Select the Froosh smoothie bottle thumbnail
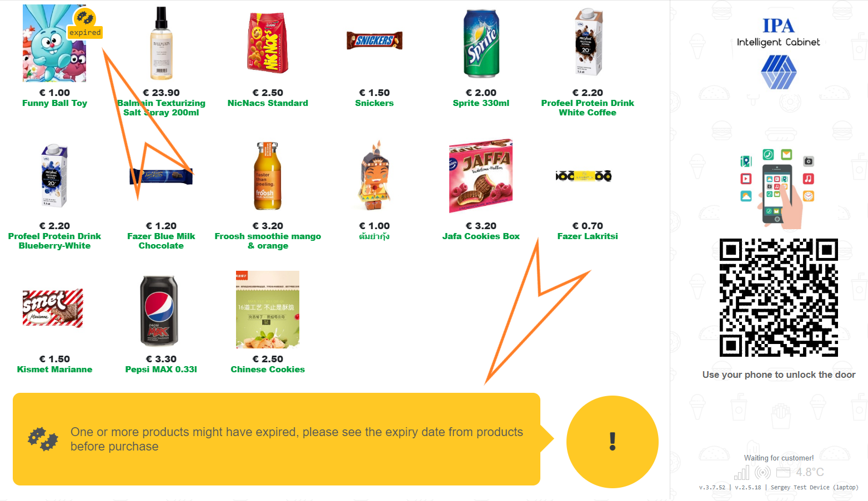This screenshot has width=868, height=501. pyautogui.click(x=268, y=176)
